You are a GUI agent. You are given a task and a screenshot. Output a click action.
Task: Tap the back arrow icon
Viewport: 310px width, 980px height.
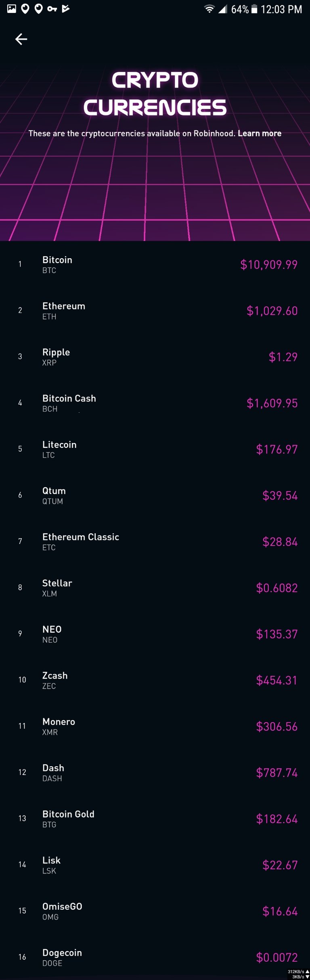[21, 39]
